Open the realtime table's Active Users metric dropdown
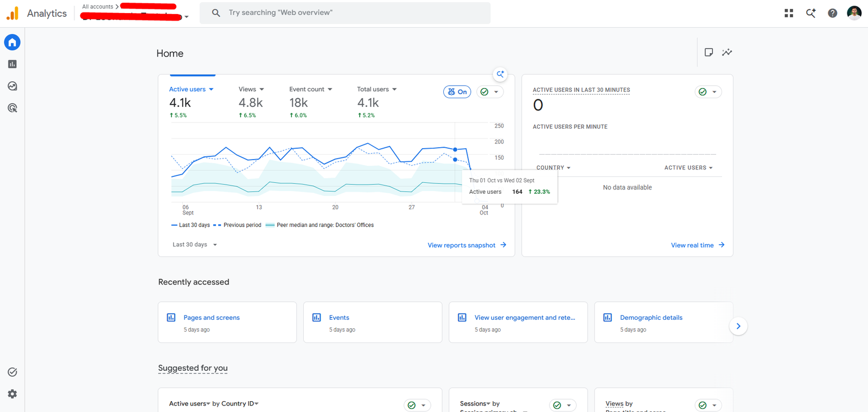Screen dimensions: 868x412 click(x=688, y=168)
